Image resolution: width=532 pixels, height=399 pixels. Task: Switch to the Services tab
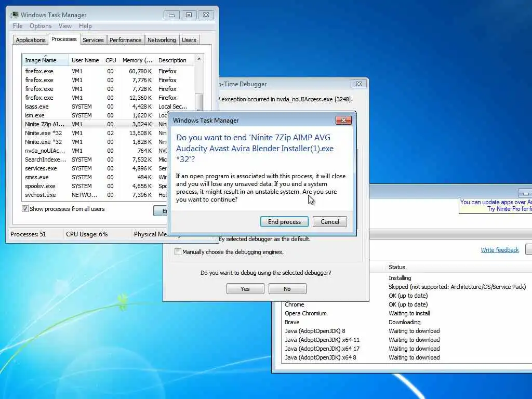click(x=93, y=40)
